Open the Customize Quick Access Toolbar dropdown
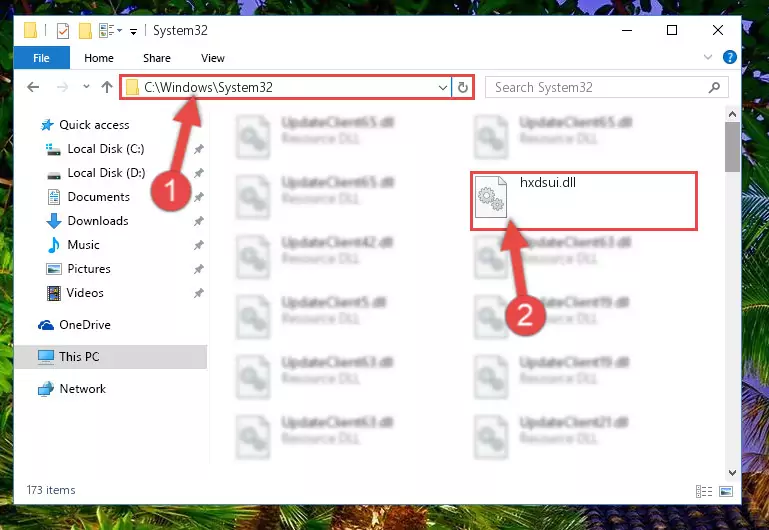The width and height of the screenshot is (769, 530). pos(133,32)
